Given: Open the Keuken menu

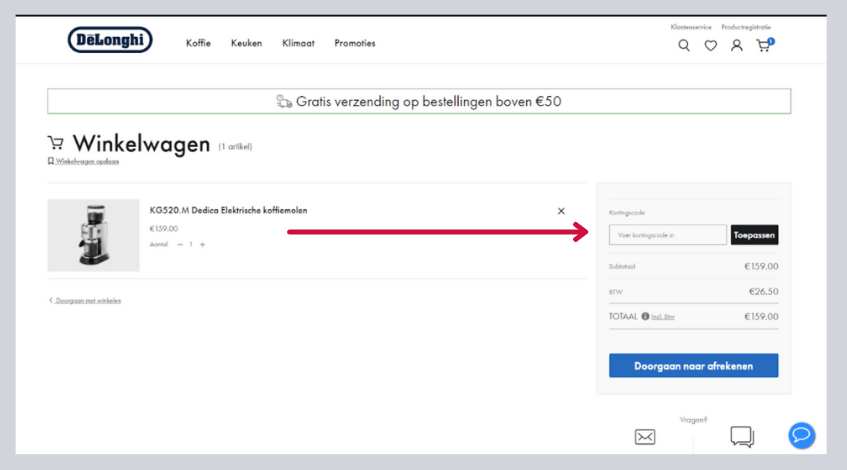Looking at the screenshot, I should tap(246, 44).
